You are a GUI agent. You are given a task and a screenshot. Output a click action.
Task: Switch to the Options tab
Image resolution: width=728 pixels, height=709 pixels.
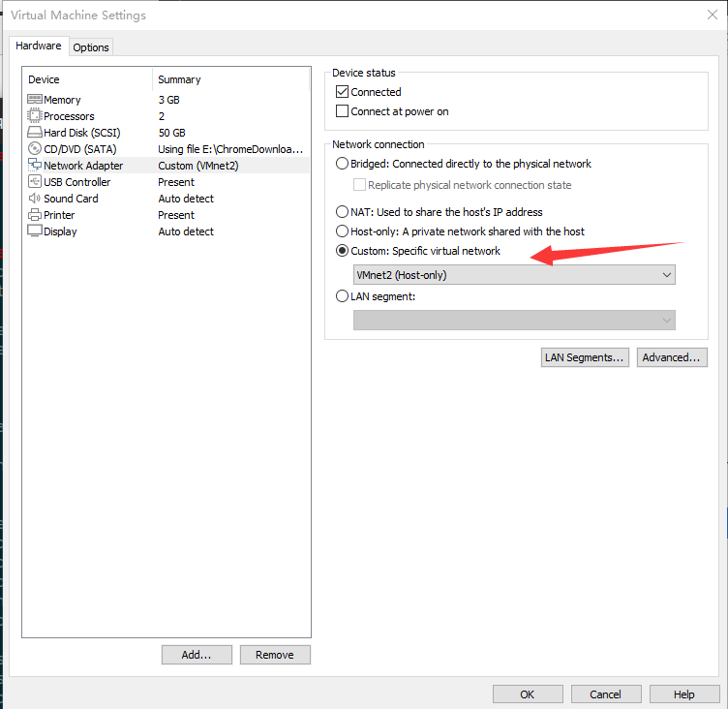(91, 47)
